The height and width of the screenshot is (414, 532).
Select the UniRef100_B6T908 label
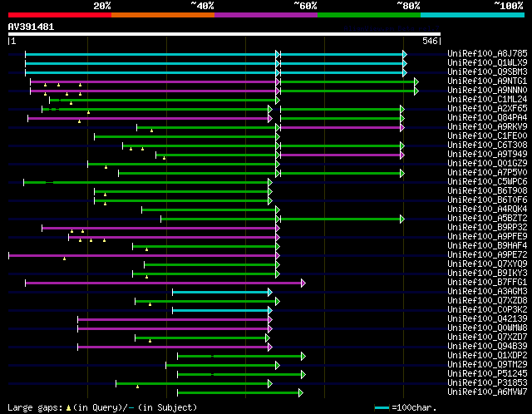pos(487,191)
